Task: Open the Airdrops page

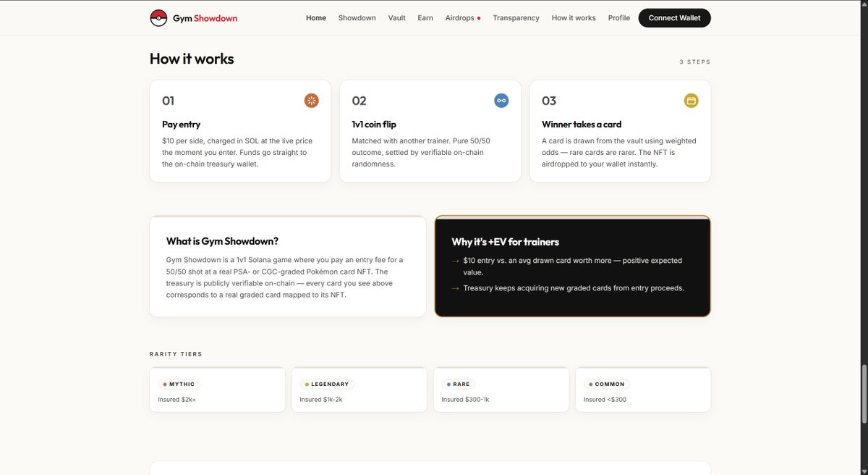Action: pyautogui.click(x=459, y=18)
